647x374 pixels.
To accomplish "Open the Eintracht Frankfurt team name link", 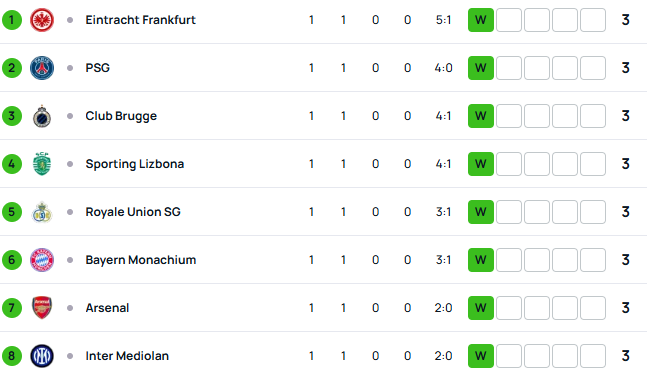I will click(x=140, y=20).
